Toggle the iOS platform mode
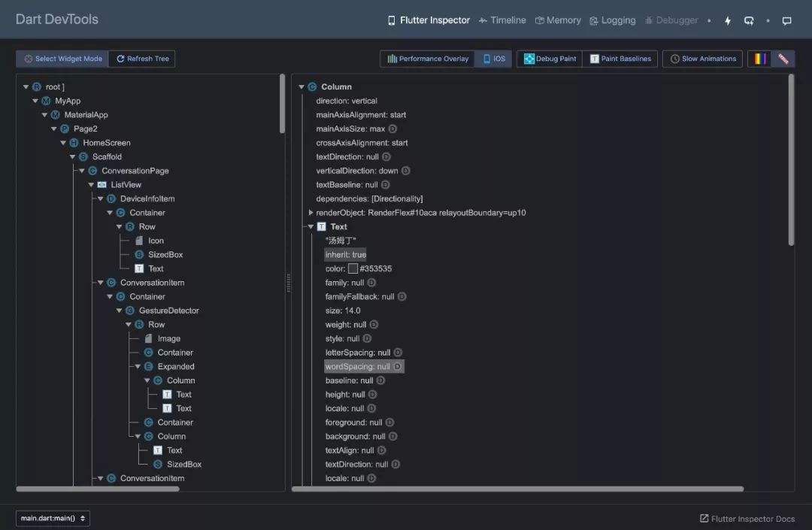 494,59
